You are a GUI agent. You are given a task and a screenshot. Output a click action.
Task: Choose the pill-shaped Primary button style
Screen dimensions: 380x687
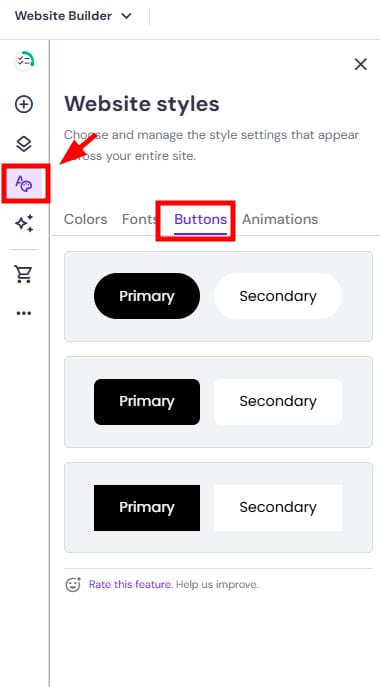[x=147, y=296]
